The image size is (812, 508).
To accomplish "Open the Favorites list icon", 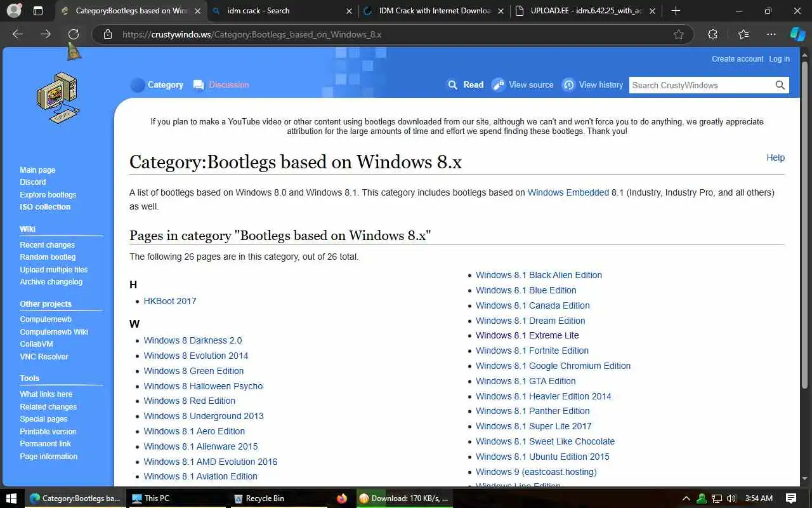I will tap(743, 34).
